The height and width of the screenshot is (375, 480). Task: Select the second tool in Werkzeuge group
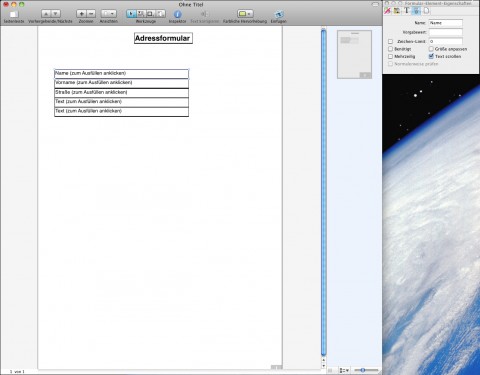(x=141, y=14)
